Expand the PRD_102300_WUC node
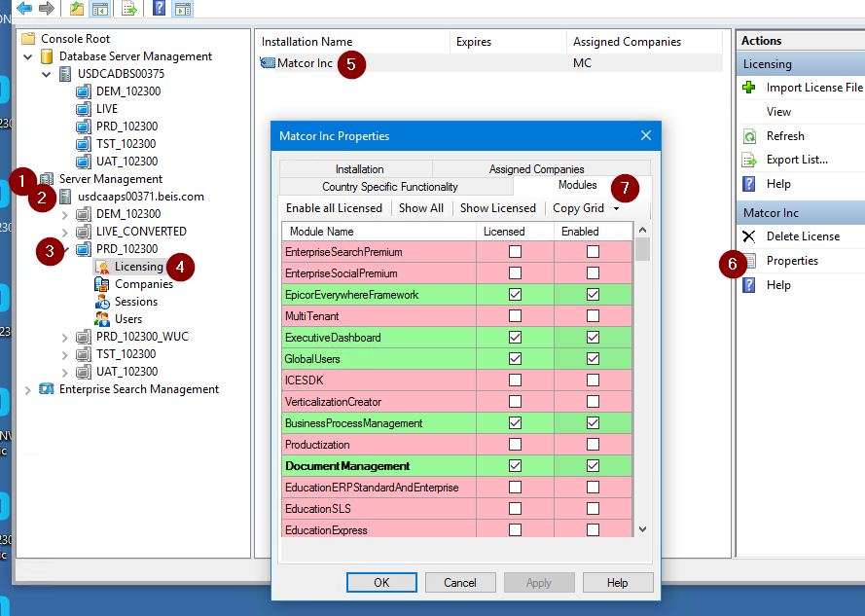This screenshot has width=865, height=616. tap(64, 338)
